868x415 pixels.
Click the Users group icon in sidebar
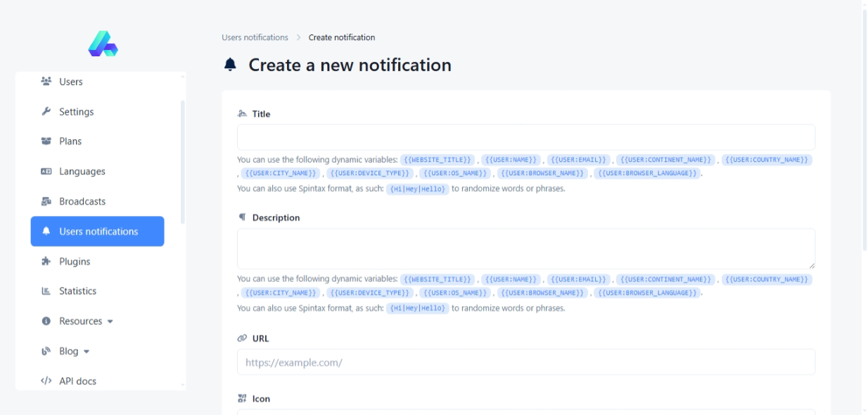click(46, 82)
